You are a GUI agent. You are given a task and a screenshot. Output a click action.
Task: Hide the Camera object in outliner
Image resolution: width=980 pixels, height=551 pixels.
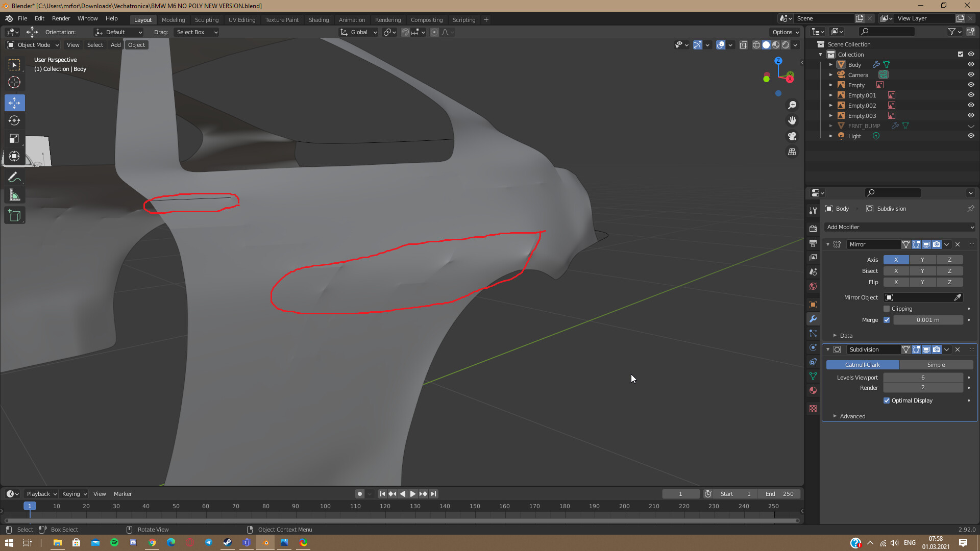pyautogui.click(x=971, y=74)
